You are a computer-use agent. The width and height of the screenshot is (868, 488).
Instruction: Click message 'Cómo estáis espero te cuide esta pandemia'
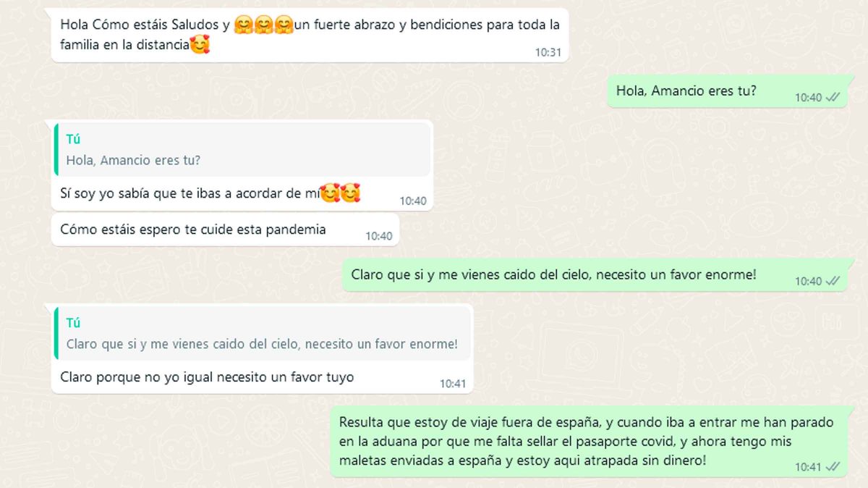pos(225,230)
